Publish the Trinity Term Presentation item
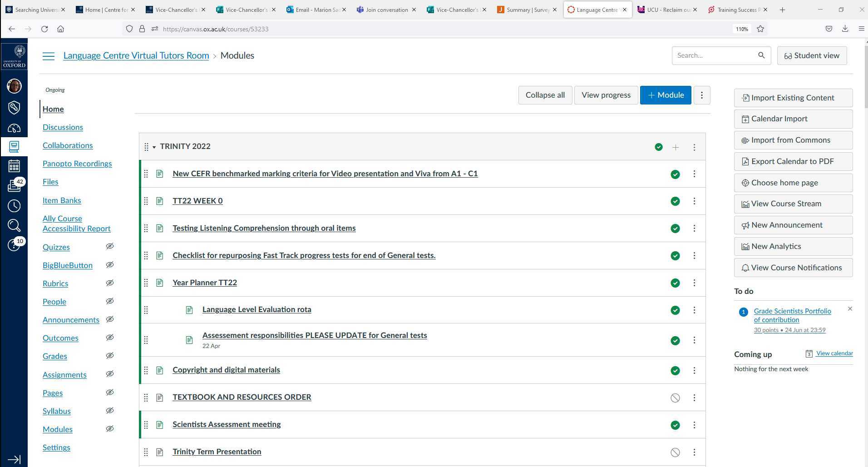The image size is (868, 467). [675, 452]
